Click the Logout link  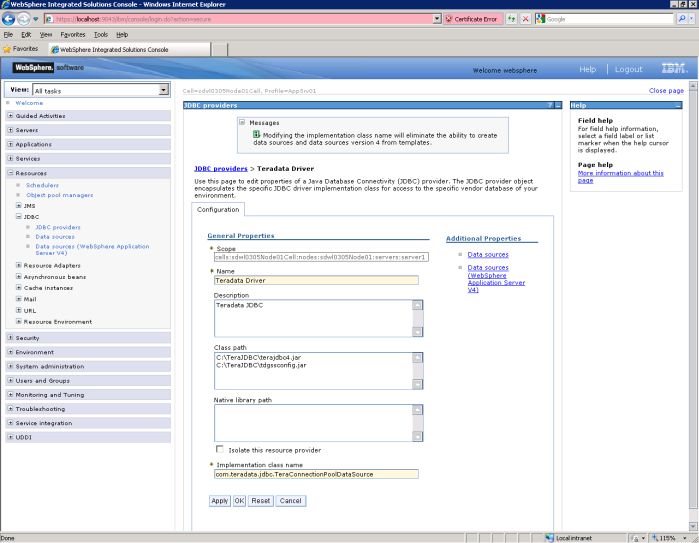coord(629,69)
